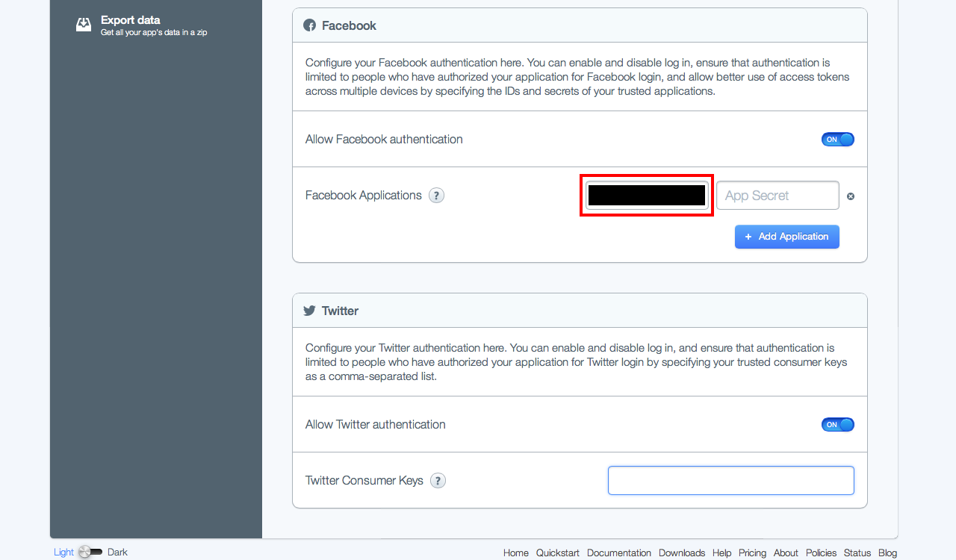Click the Facebook logo icon in header

310,25
